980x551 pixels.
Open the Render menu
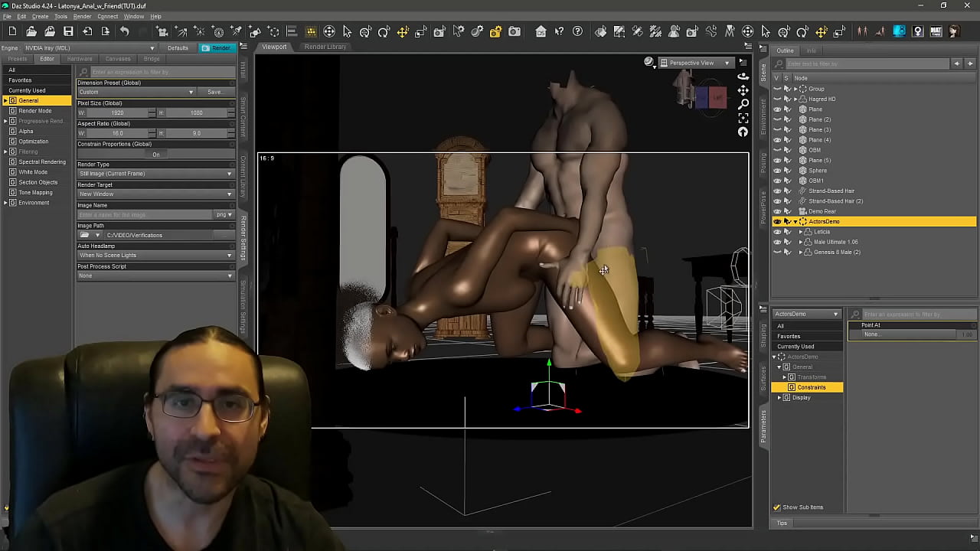click(82, 16)
